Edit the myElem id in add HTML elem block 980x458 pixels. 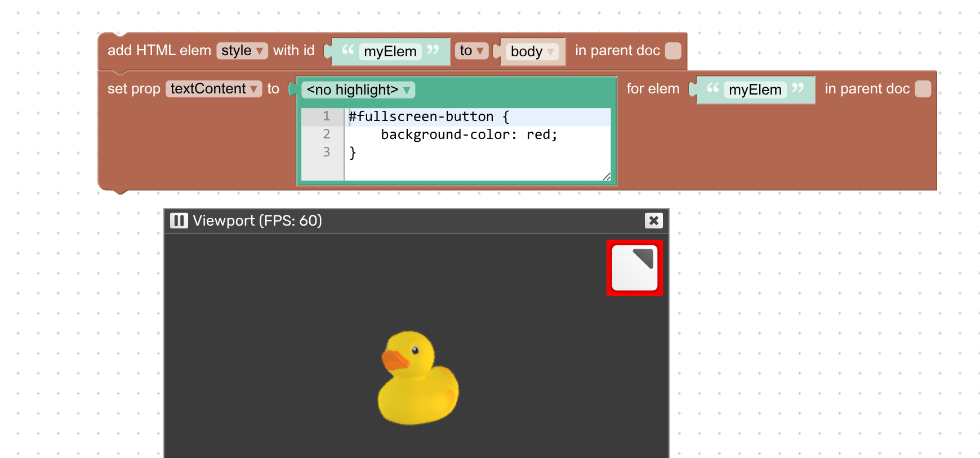[x=390, y=52]
